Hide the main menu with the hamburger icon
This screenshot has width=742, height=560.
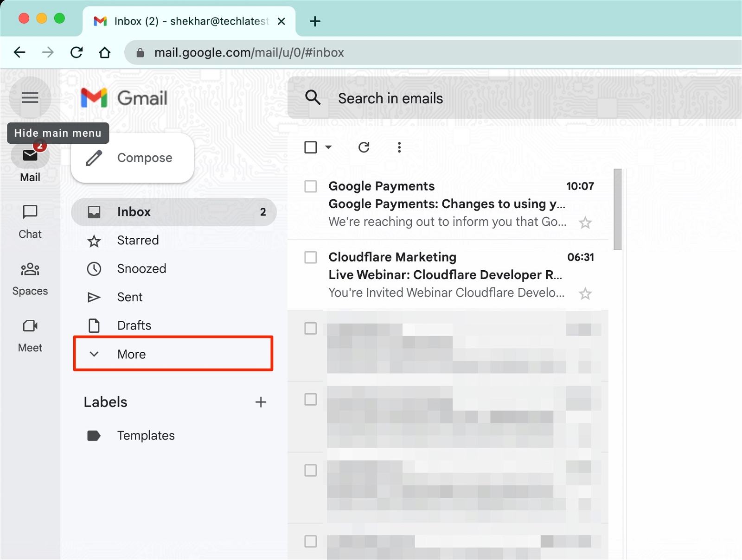coord(30,98)
